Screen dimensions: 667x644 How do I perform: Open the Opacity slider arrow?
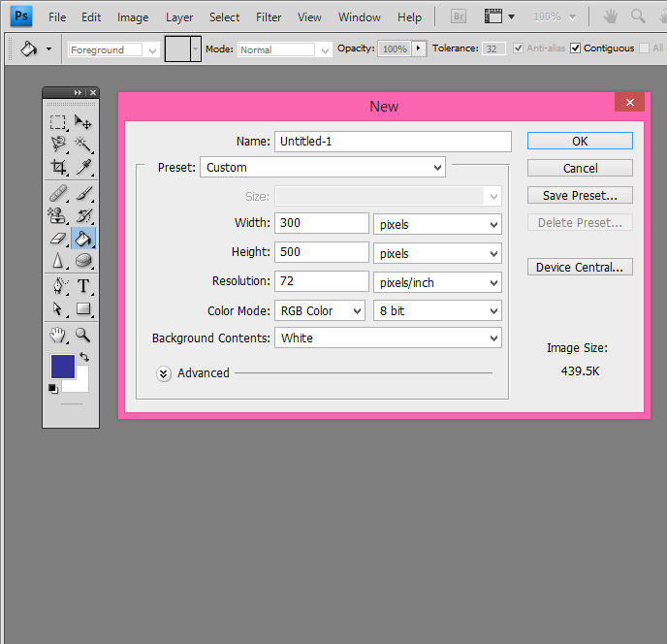[x=419, y=48]
